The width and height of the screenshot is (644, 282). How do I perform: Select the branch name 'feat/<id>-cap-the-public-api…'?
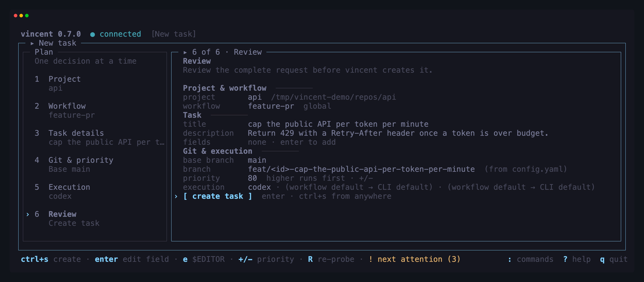[x=361, y=169]
